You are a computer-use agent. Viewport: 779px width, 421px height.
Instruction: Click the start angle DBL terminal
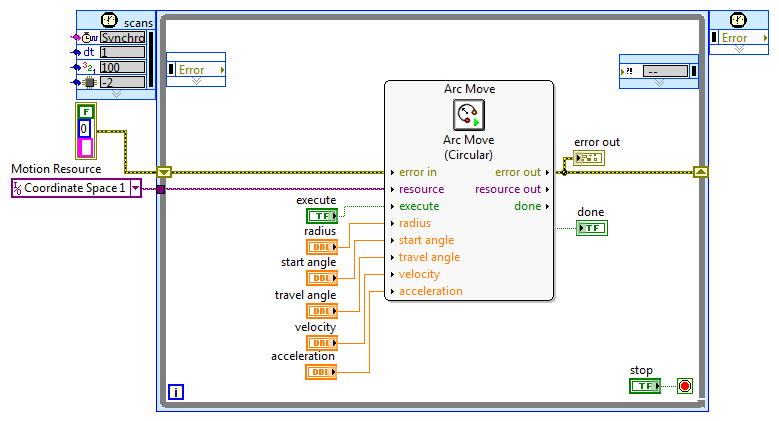point(321,278)
